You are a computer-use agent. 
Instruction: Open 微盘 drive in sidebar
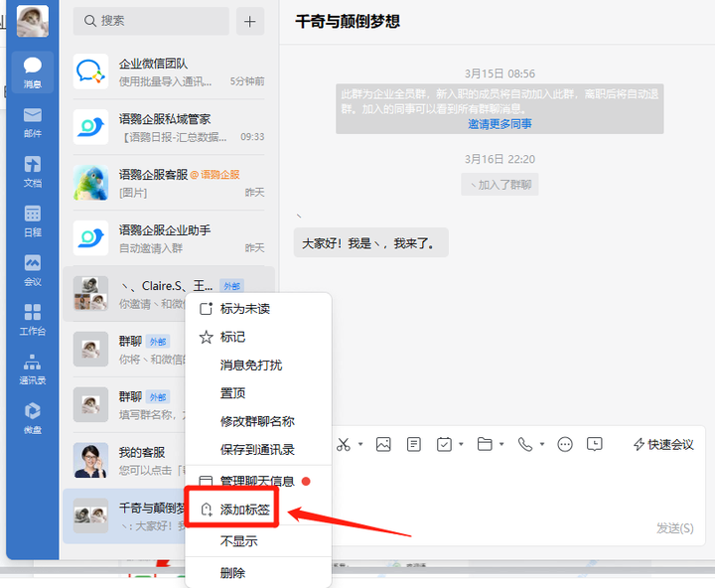(33, 417)
